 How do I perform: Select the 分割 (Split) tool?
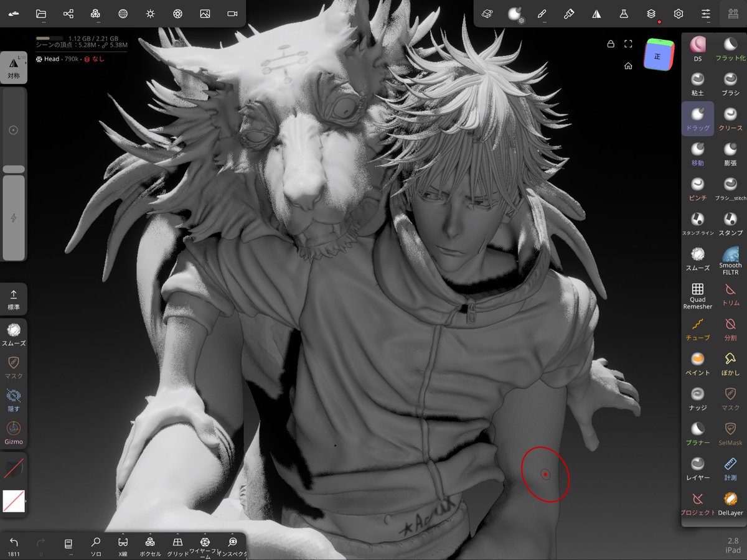tap(730, 329)
